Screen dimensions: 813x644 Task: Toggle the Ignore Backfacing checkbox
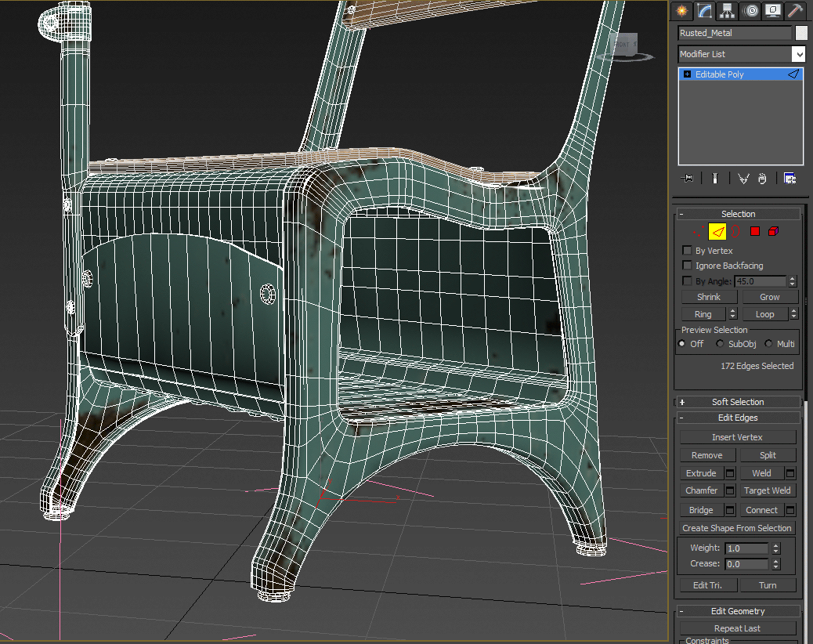[x=688, y=266]
